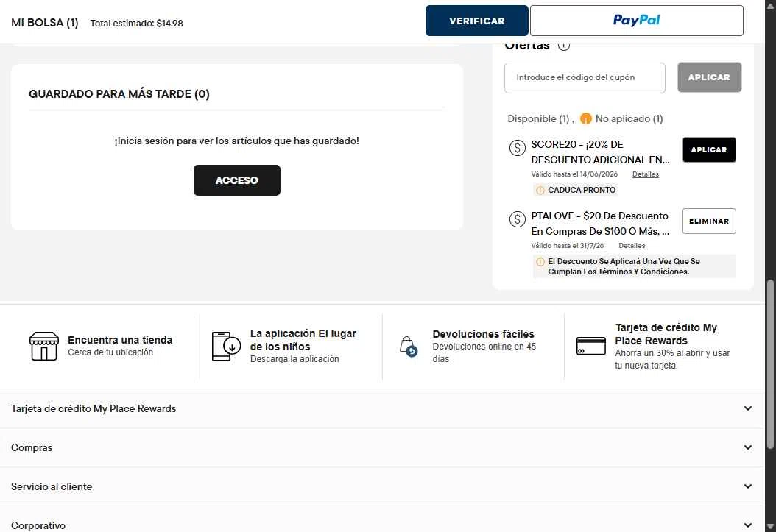The width and height of the screenshot is (776, 532).
Task: Open Tarjeta de crédito My Place Rewards promo
Action: click(x=666, y=334)
